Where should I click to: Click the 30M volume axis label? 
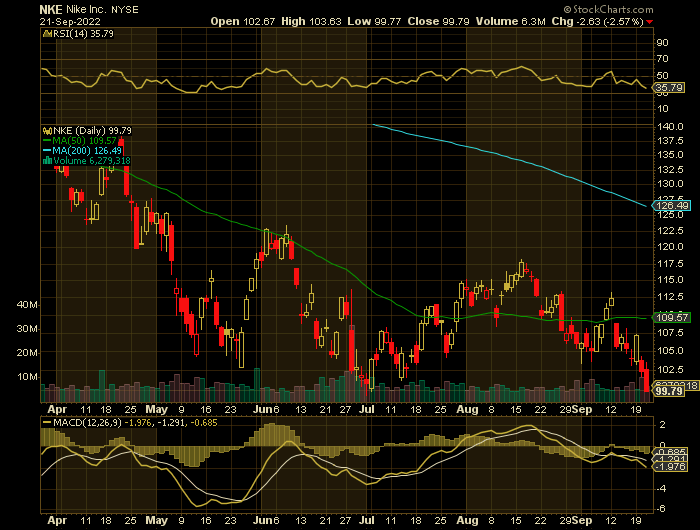(x=27, y=329)
